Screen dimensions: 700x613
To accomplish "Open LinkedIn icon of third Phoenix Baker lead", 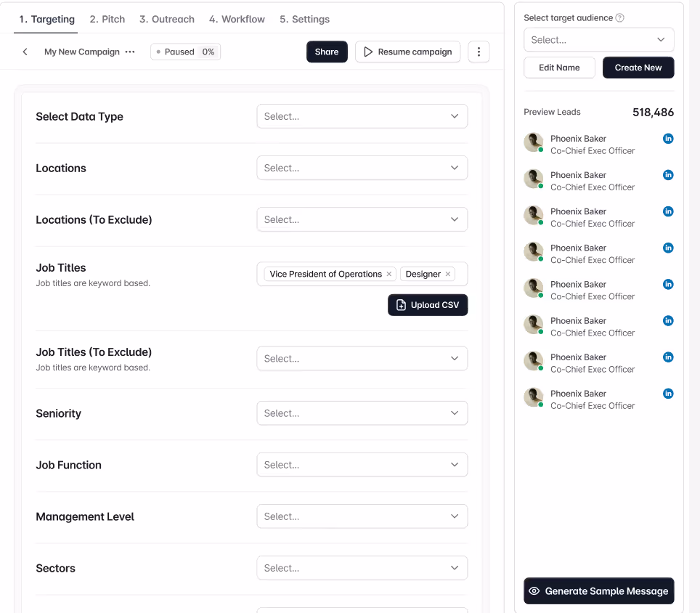I will click(668, 211).
